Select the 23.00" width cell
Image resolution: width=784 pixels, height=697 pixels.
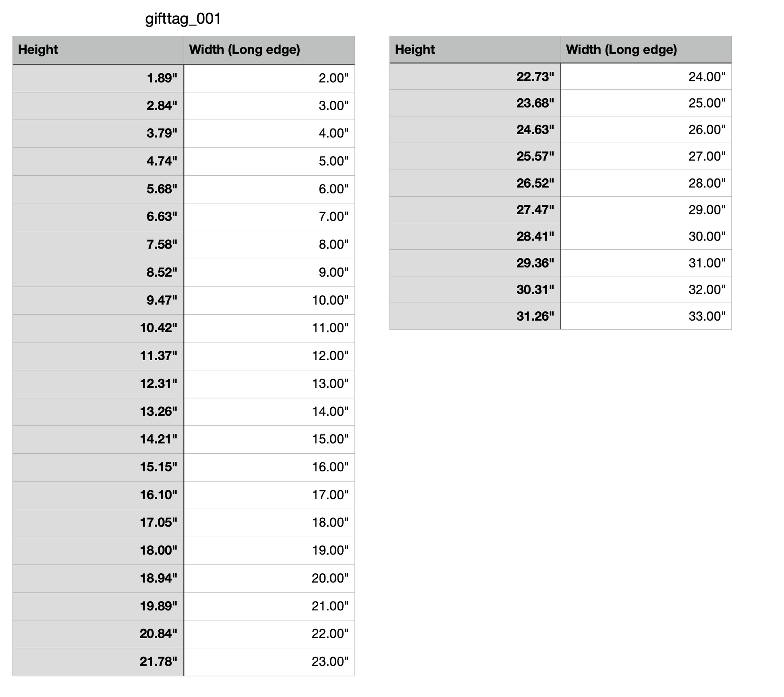coord(269,662)
